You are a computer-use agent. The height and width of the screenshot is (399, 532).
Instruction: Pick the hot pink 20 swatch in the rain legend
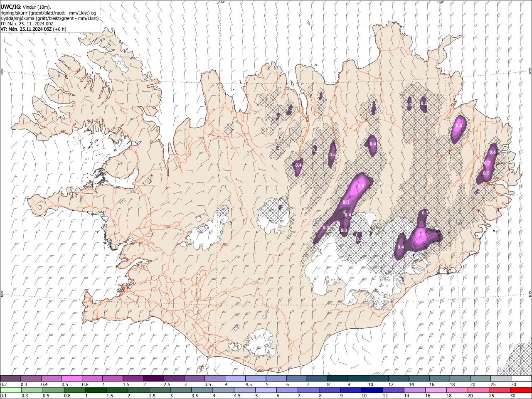(x=478, y=390)
